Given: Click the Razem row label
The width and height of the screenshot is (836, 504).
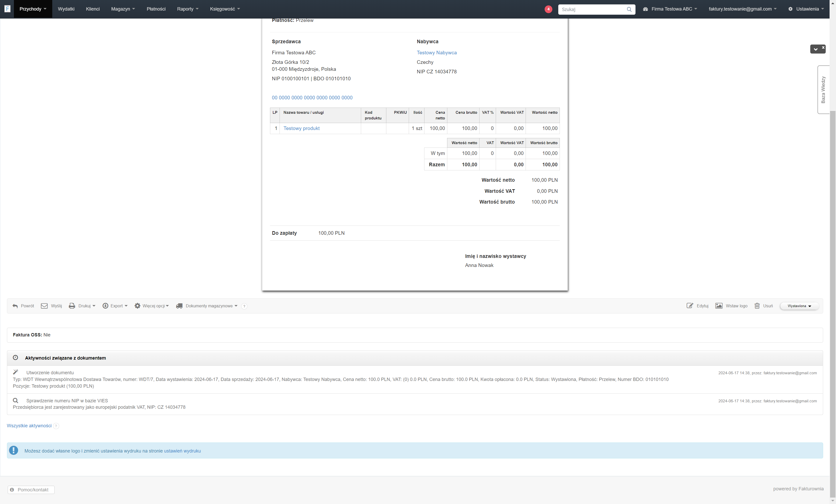Looking at the screenshot, I should (437, 164).
